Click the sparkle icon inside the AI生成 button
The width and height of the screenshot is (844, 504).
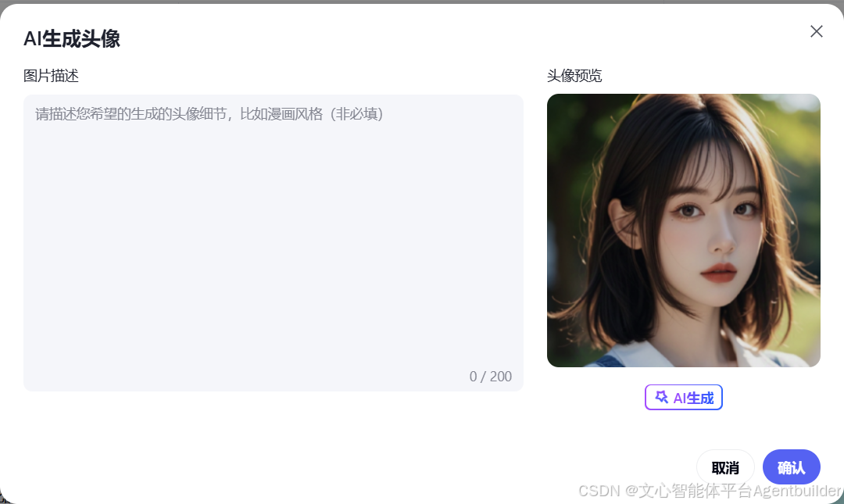click(661, 398)
